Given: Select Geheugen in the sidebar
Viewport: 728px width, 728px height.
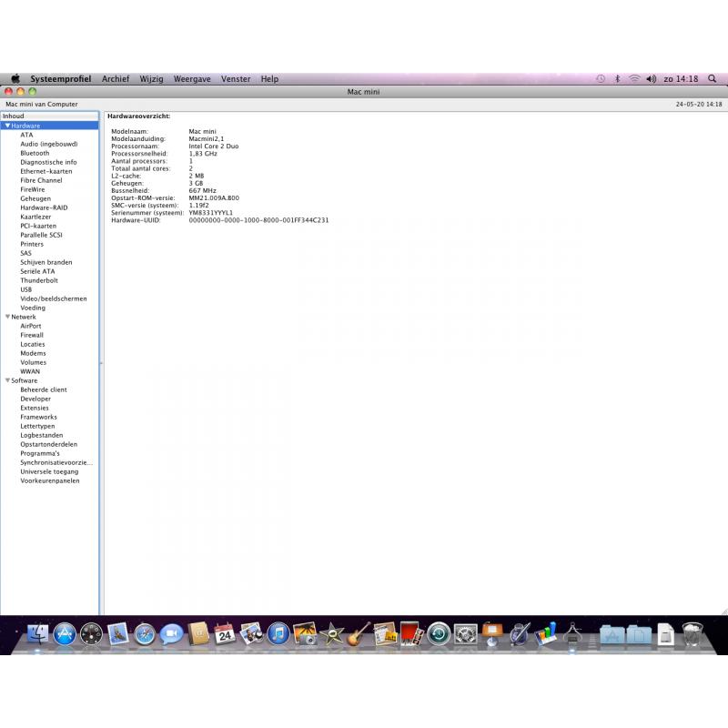Looking at the screenshot, I should tap(35, 198).
